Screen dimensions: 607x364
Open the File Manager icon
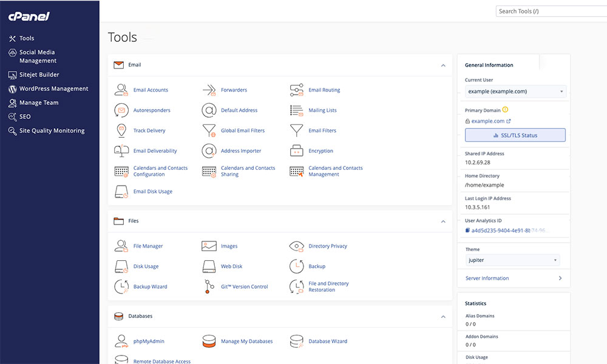(121, 246)
